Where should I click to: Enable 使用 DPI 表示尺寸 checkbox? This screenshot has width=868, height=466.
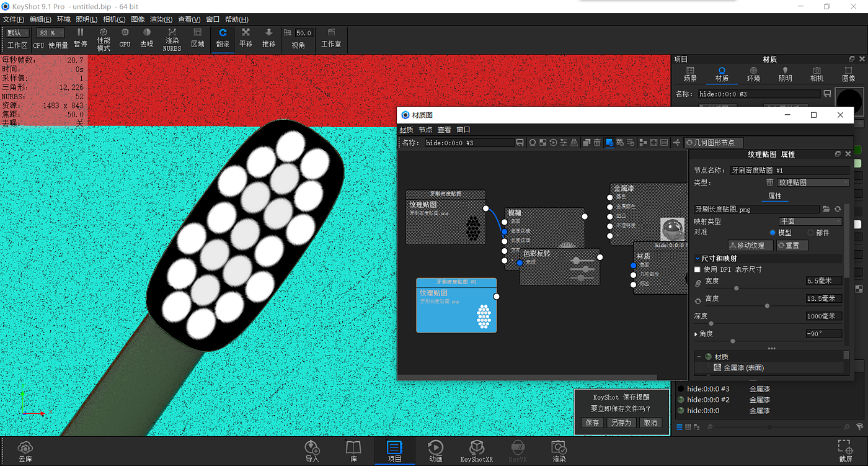tap(697, 269)
